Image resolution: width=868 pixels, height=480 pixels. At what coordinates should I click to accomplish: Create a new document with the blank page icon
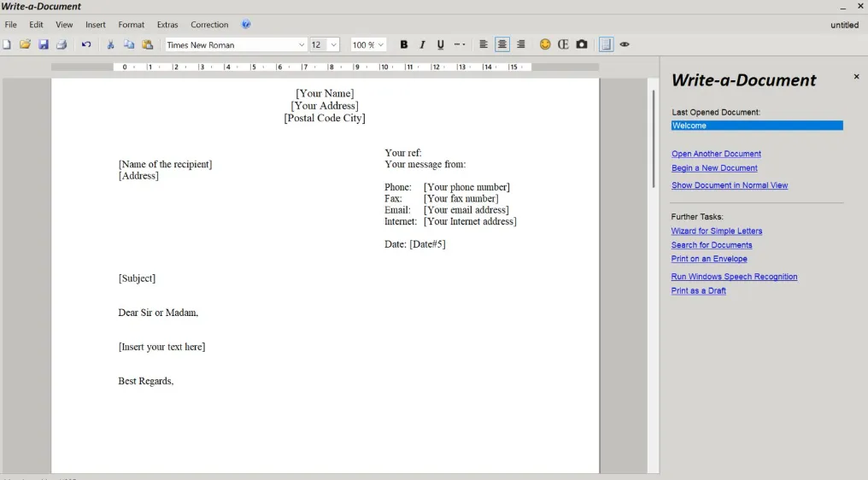[x=7, y=44]
